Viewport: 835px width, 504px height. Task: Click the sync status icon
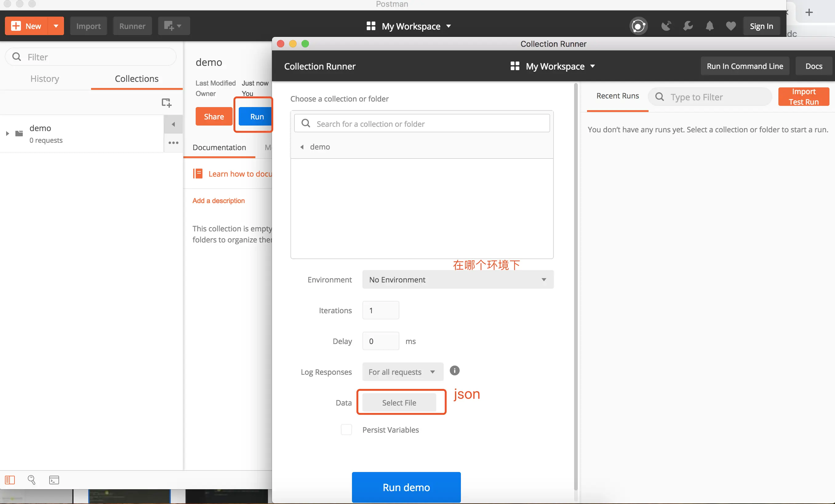click(638, 26)
